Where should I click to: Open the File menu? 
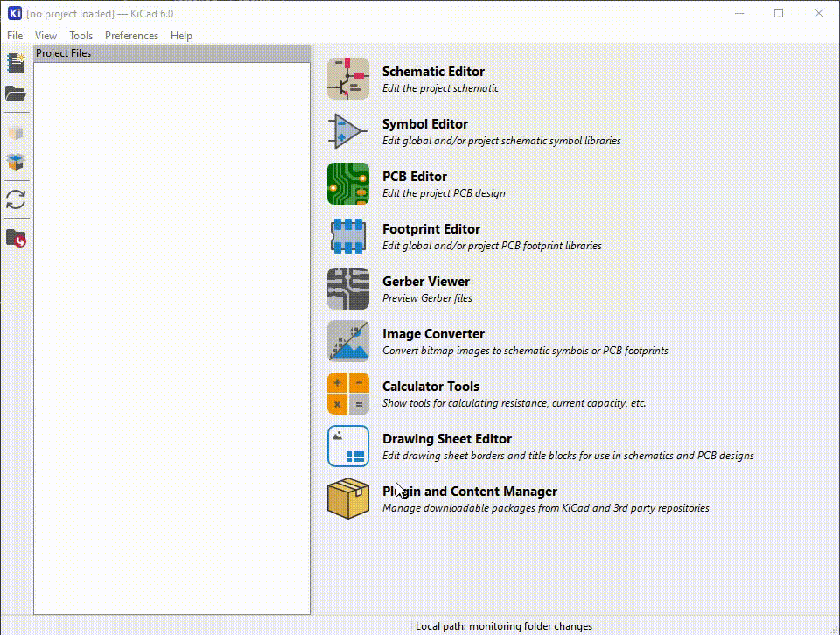(x=15, y=36)
